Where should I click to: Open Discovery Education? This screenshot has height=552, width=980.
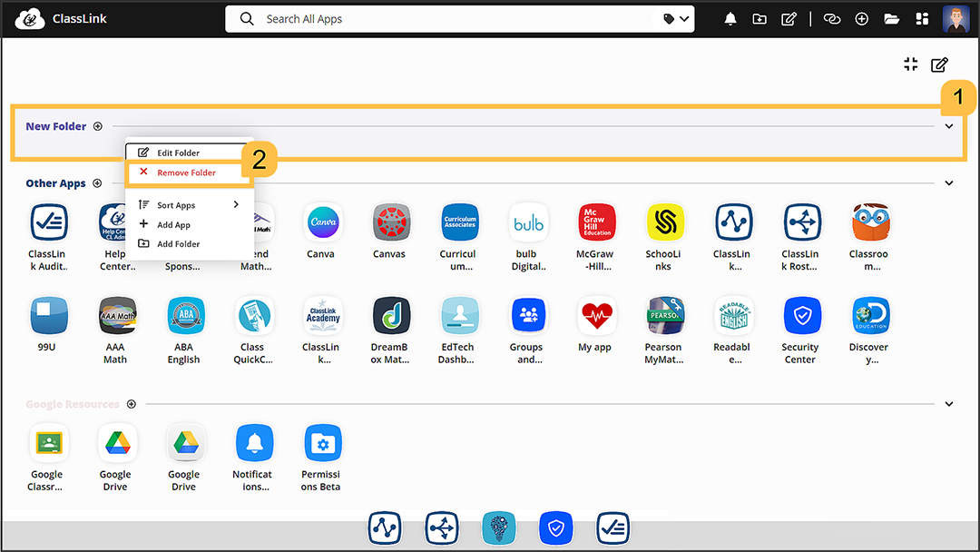868,315
